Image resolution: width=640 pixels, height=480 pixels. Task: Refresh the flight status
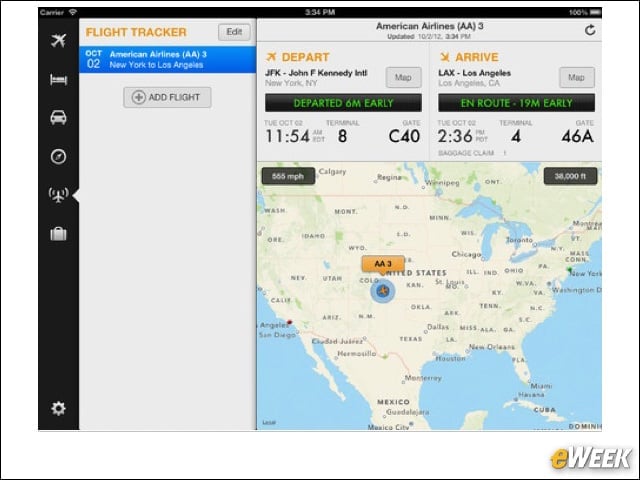click(x=590, y=30)
